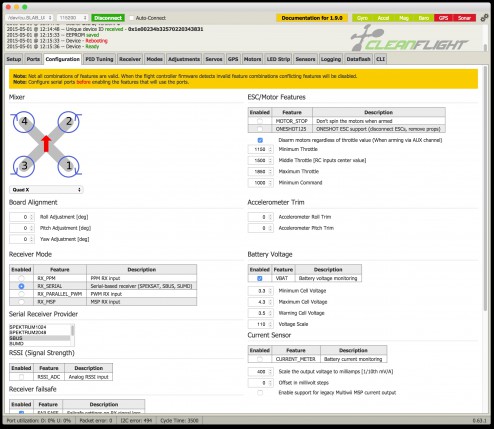
Task: Click the green Disconnect button
Action: click(x=108, y=18)
